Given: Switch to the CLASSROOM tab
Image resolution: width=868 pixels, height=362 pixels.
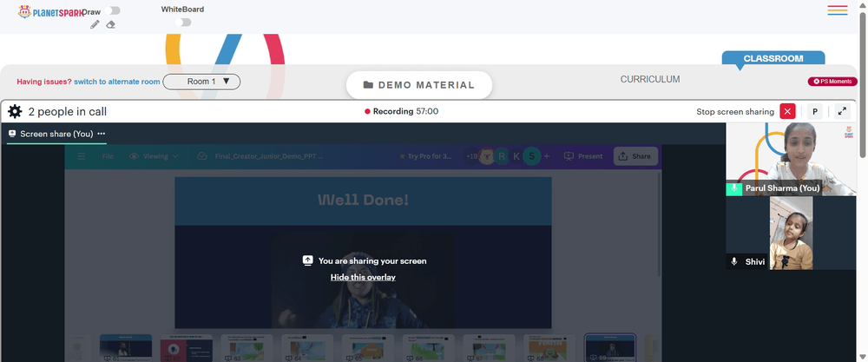Looking at the screenshot, I should pos(773,58).
